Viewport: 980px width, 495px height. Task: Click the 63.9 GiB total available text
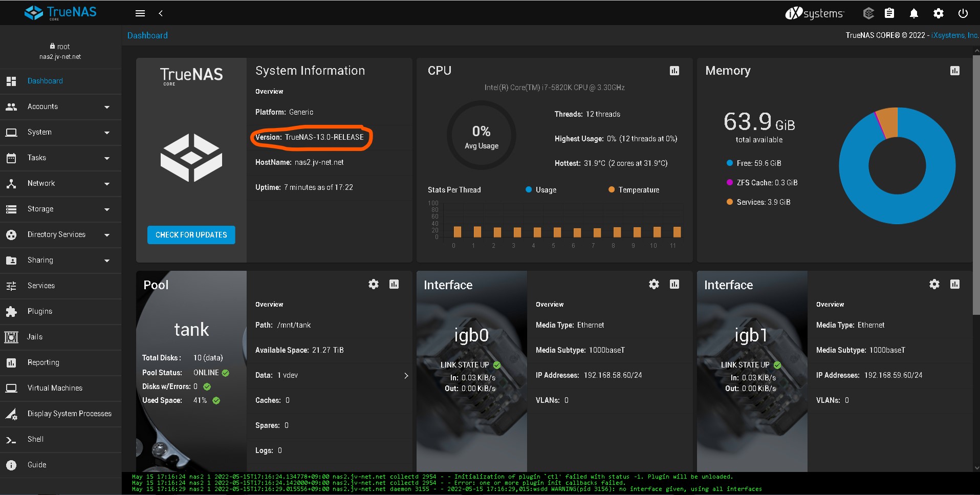pyautogui.click(x=759, y=127)
